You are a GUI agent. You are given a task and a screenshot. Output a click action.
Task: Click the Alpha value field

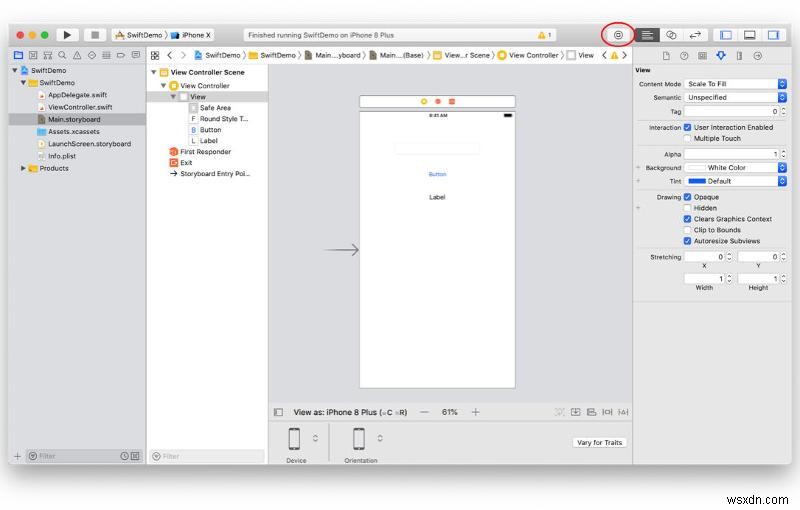click(x=731, y=154)
